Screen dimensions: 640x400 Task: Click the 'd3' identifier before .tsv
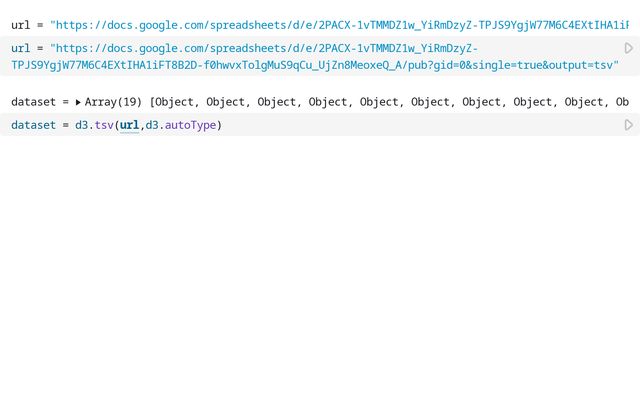click(82, 125)
